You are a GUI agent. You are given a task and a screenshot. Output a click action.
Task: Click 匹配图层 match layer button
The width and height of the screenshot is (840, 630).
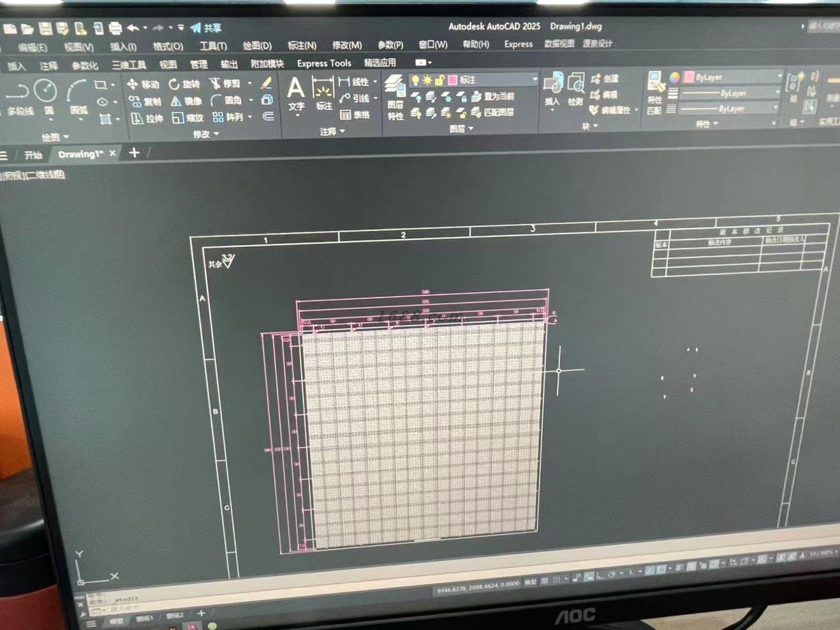(x=493, y=112)
